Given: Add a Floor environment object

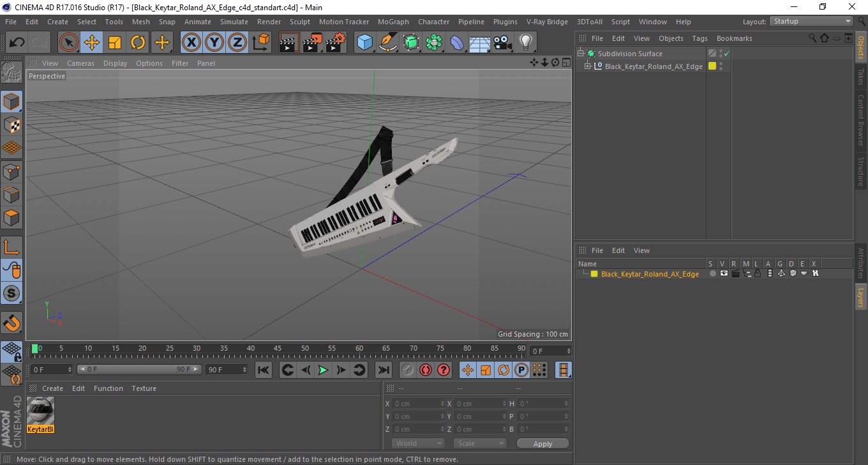Looking at the screenshot, I should click(480, 43).
